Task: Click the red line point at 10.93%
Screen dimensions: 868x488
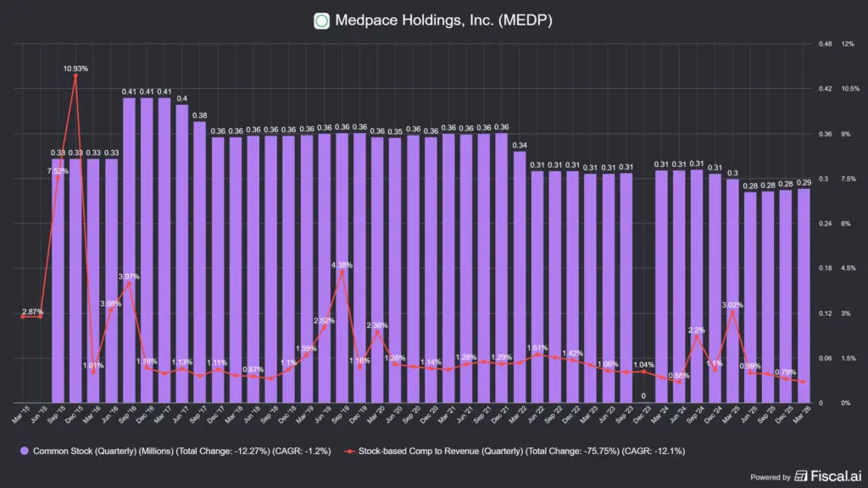Action: click(75, 75)
